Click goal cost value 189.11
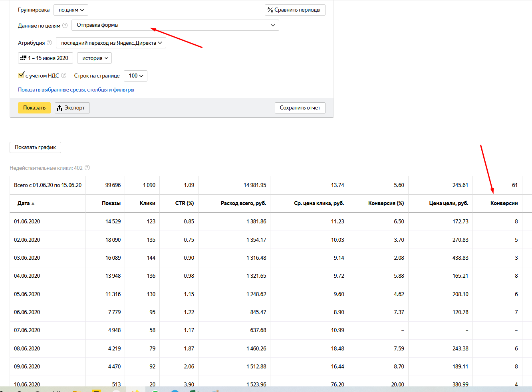532x392 pixels. [x=460, y=366]
